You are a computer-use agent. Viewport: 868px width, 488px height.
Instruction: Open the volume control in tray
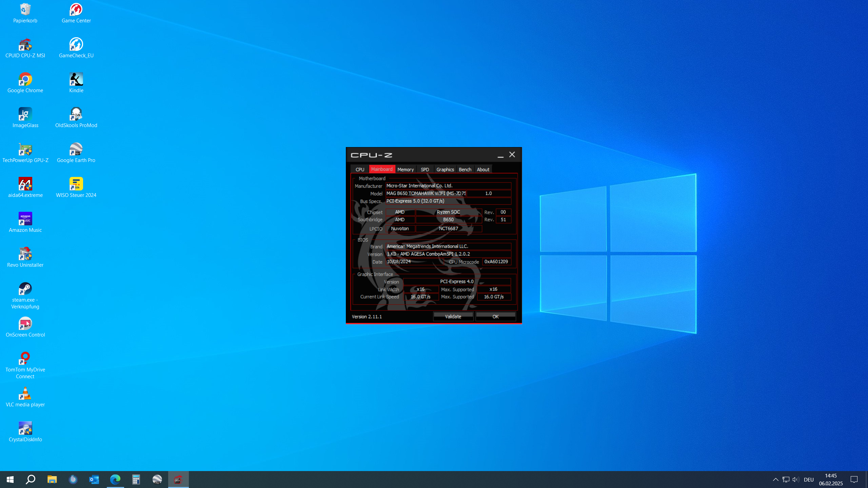click(x=795, y=480)
